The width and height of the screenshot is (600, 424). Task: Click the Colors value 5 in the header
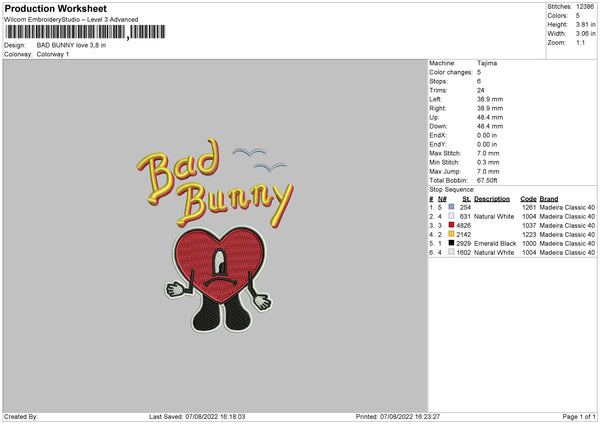click(577, 16)
